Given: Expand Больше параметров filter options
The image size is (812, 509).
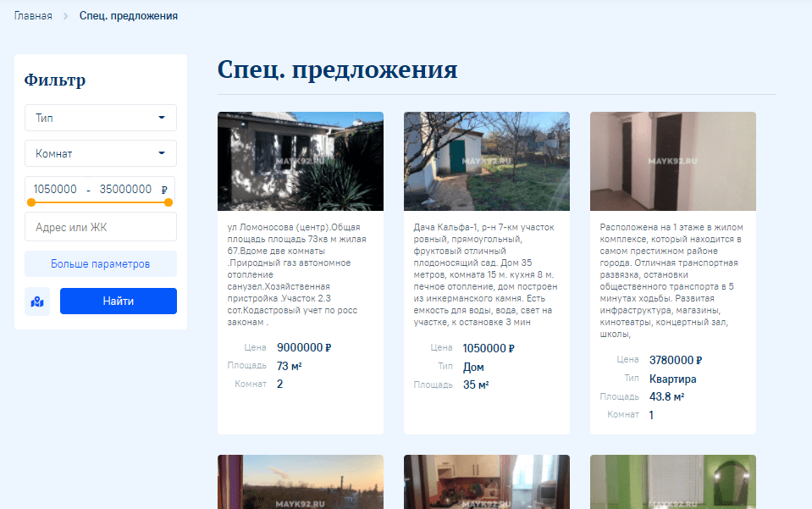Looking at the screenshot, I should (100, 263).
